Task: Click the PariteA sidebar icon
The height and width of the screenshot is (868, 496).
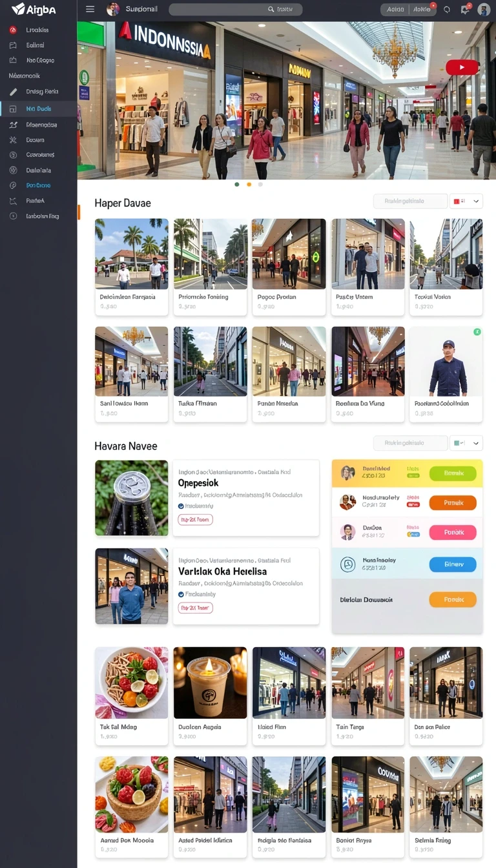Action: pyautogui.click(x=13, y=201)
